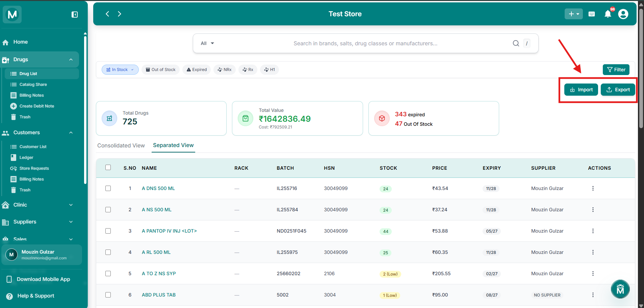Toggle the NRx filter chip
Screen dimensions: 644x308
click(x=225, y=70)
